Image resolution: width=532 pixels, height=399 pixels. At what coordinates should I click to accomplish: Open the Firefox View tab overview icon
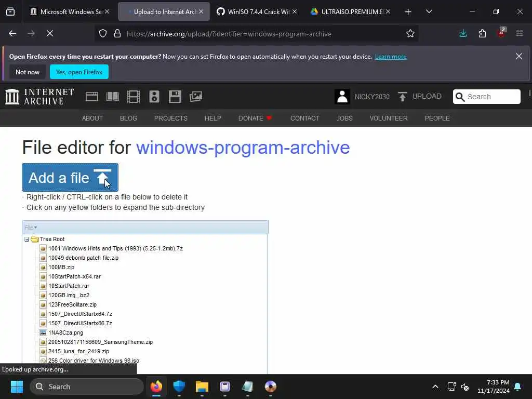(x=10, y=11)
